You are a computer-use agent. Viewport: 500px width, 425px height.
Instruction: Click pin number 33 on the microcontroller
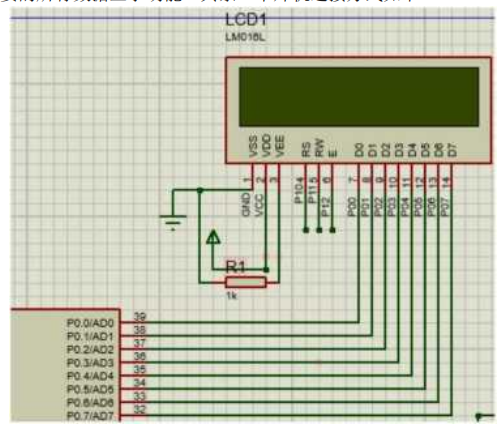(140, 396)
